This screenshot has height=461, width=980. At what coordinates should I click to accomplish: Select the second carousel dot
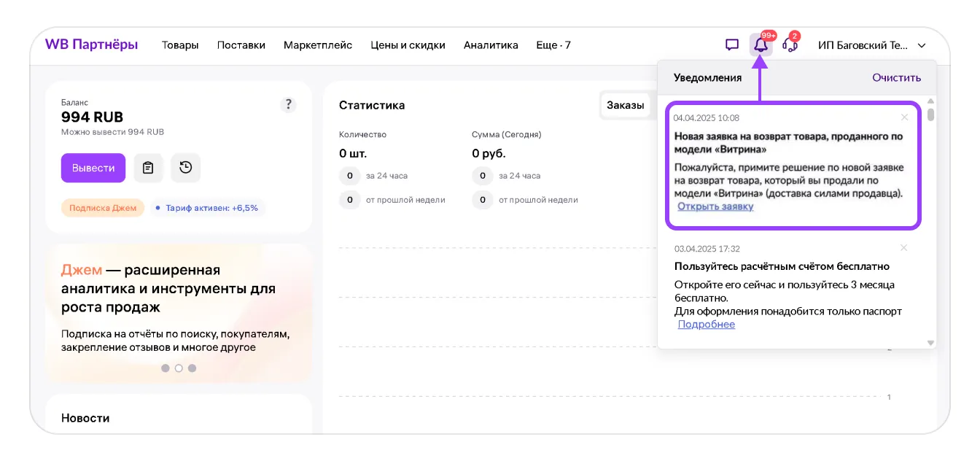pyautogui.click(x=179, y=368)
